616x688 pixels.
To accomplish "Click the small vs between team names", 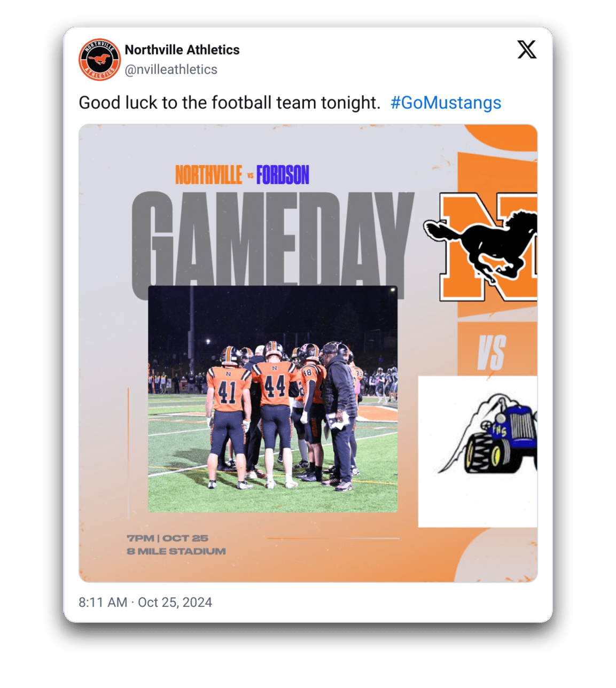I will (249, 175).
